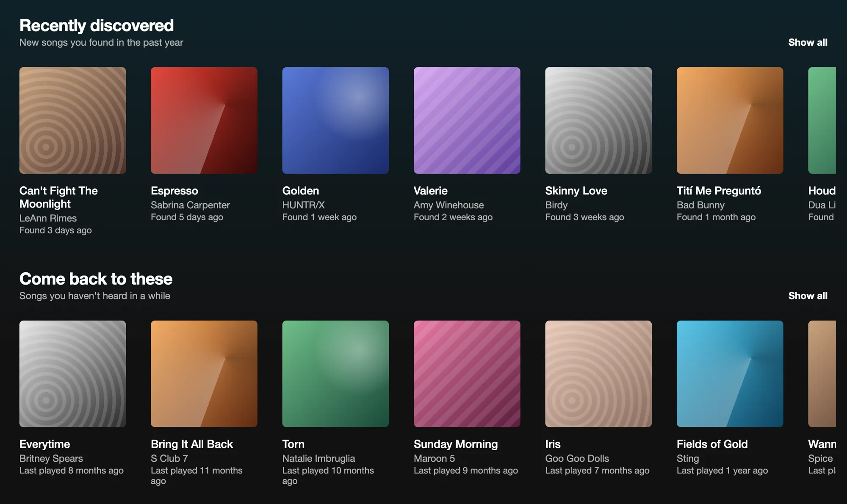Open the Espresso red cover art
847x504 pixels.
pos(204,120)
